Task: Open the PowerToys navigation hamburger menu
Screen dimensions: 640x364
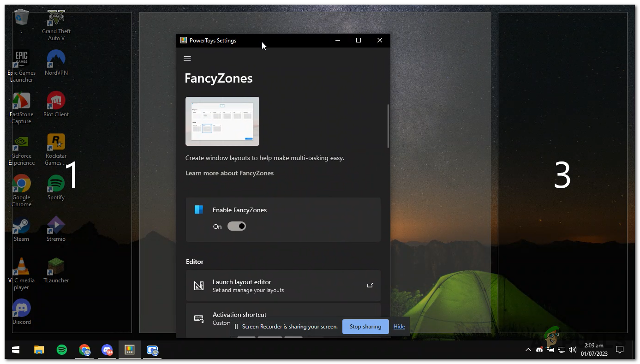Action: [x=187, y=59]
